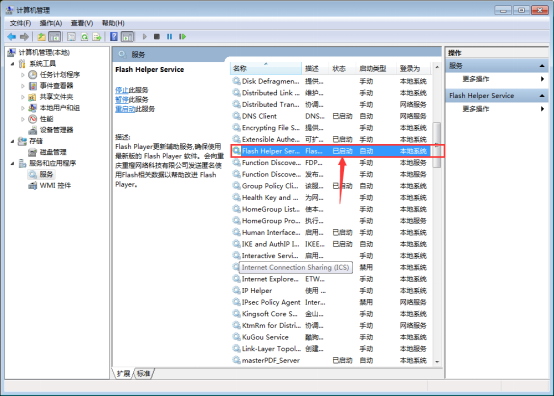Click the 停止 this service link
Image resolution: width=554 pixels, height=396 pixels.
click(x=122, y=90)
